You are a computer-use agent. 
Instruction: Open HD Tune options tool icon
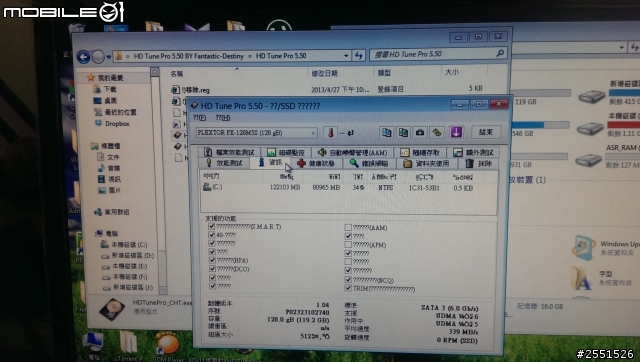437,132
